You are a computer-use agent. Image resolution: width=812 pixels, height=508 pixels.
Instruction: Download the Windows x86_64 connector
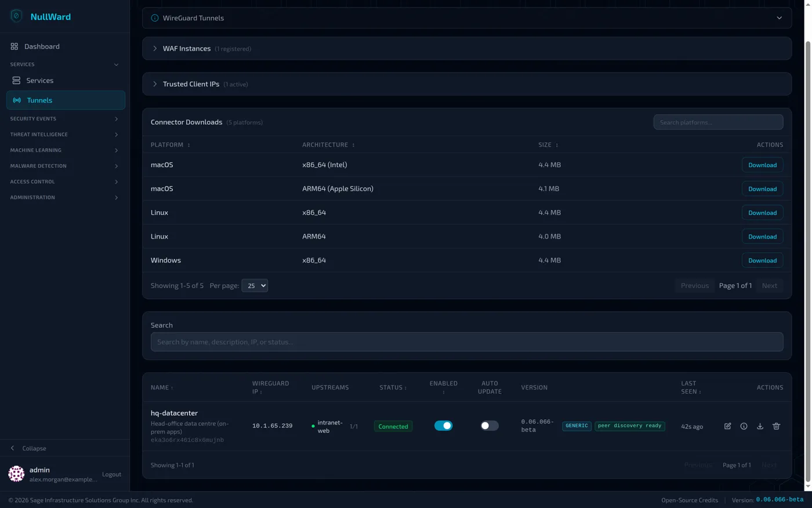point(762,260)
